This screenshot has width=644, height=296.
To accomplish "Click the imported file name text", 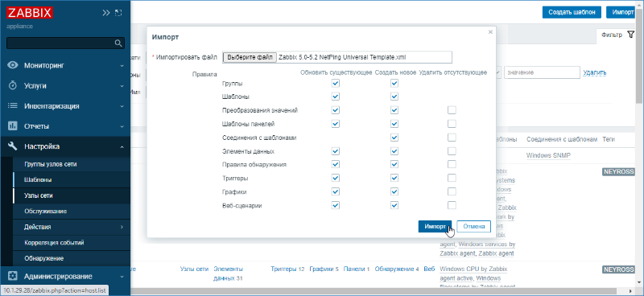I will click(342, 57).
